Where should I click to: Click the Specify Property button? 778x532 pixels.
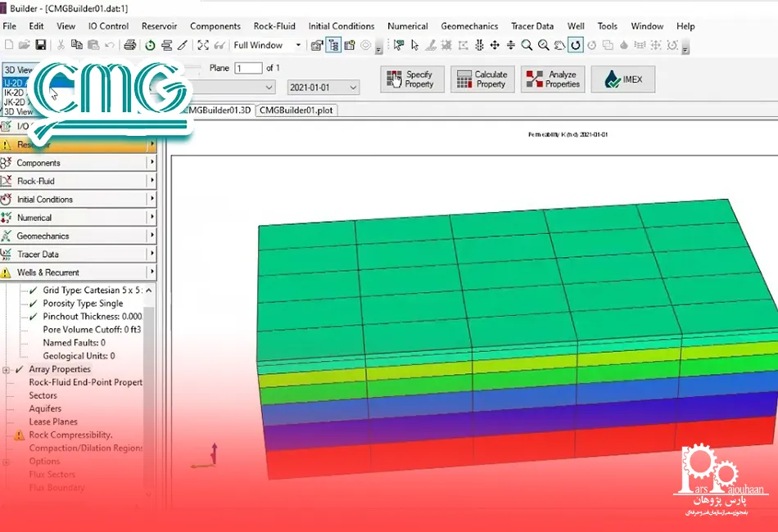pos(412,79)
